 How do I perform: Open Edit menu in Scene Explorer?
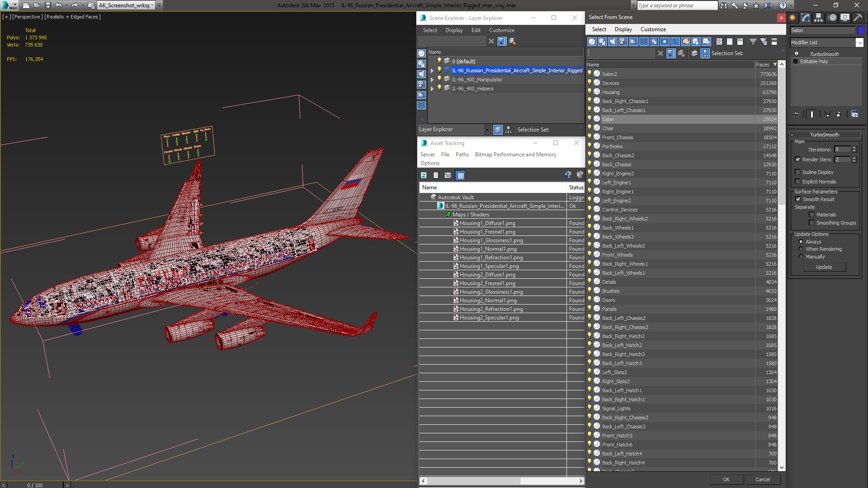(x=476, y=30)
